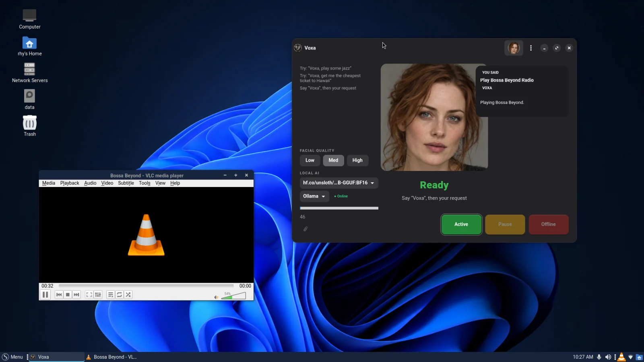Minimize the Voxa window
Image resolution: width=644 pixels, height=362 pixels.
[x=544, y=48]
